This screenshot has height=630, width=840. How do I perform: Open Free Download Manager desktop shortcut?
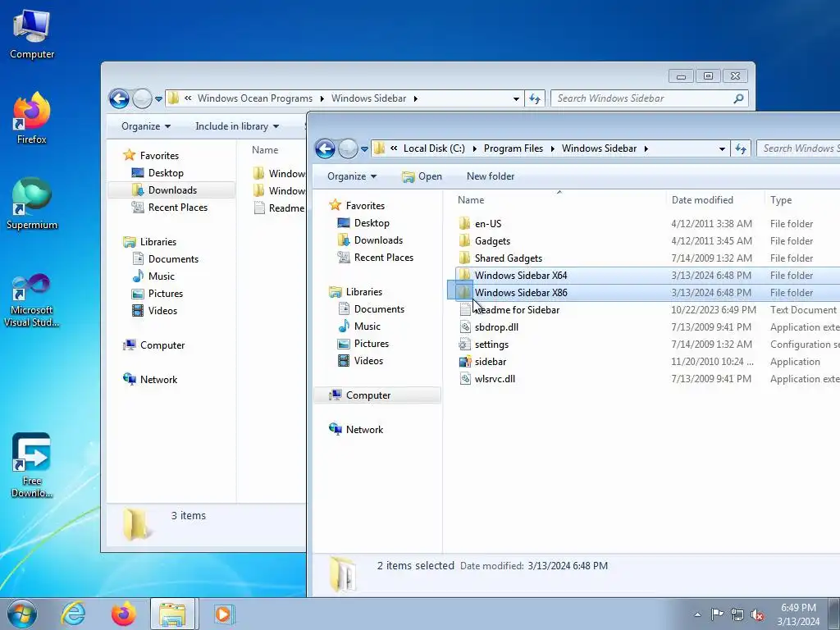[x=32, y=466]
